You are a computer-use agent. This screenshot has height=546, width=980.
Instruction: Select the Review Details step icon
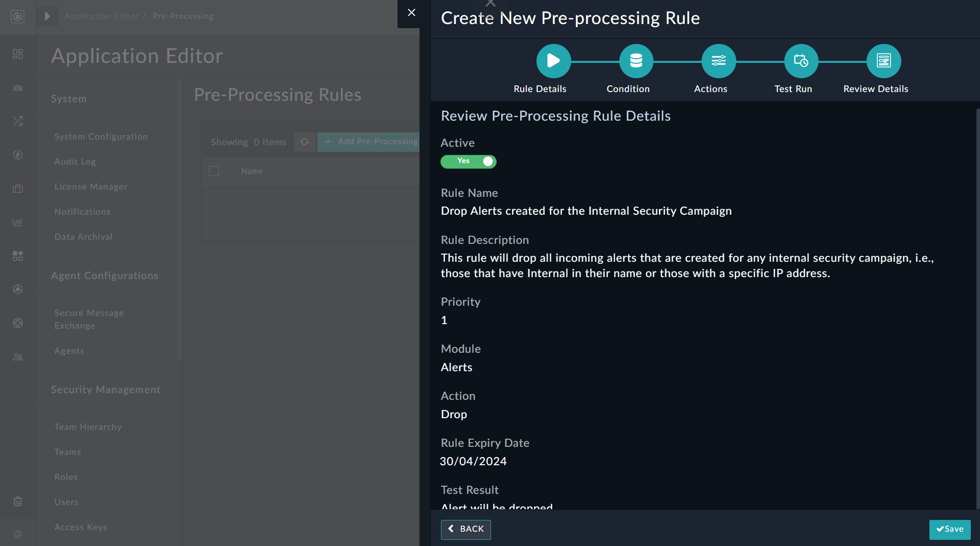[x=883, y=60]
